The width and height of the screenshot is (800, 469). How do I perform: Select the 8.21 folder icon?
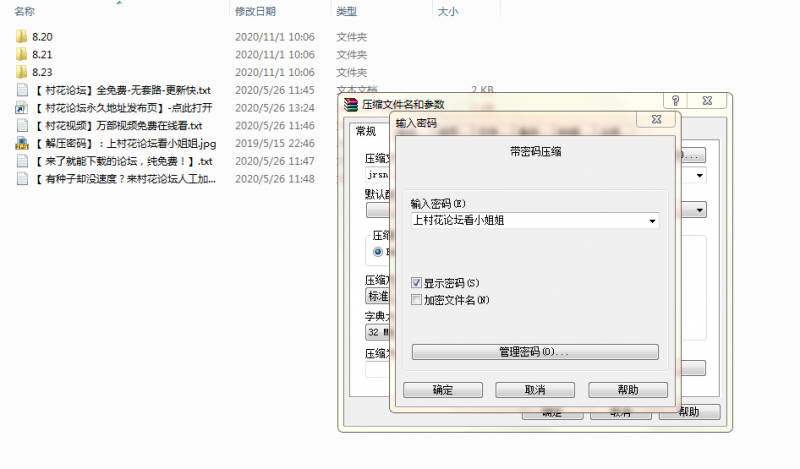tap(22, 54)
